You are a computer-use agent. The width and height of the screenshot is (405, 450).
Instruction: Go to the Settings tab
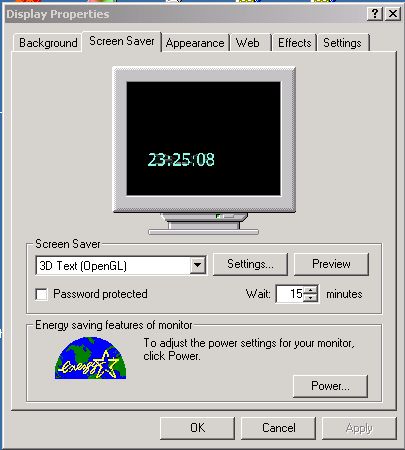coord(343,43)
